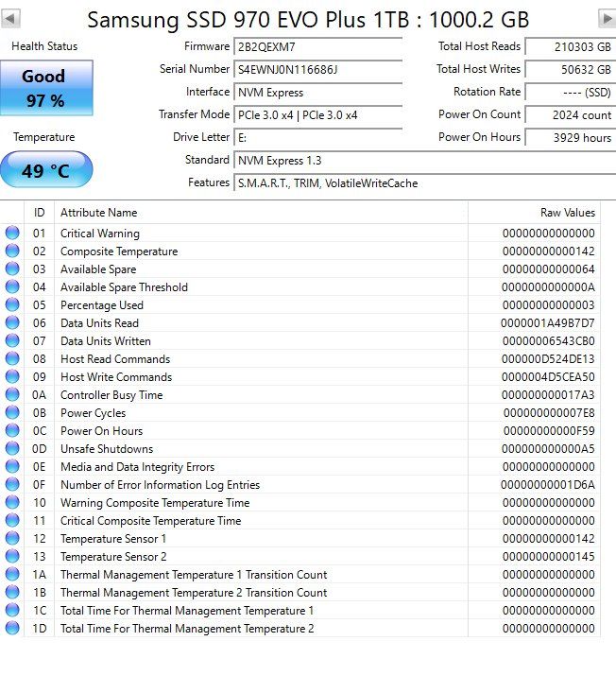
Task: Click the Raw Values column header
Action: click(x=534, y=213)
